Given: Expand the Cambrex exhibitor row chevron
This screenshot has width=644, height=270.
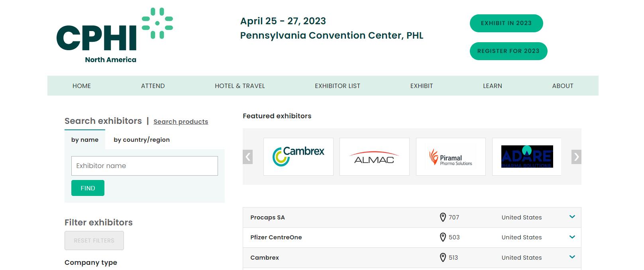Looking at the screenshot, I should pyautogui.click(x=572, y=257).
